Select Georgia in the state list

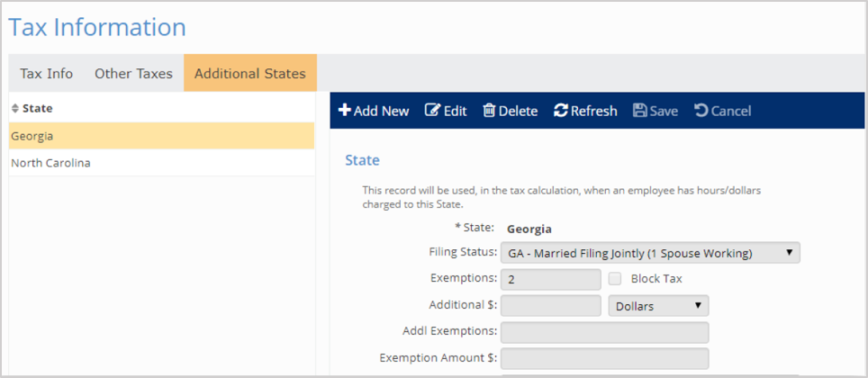pos(32,136)
